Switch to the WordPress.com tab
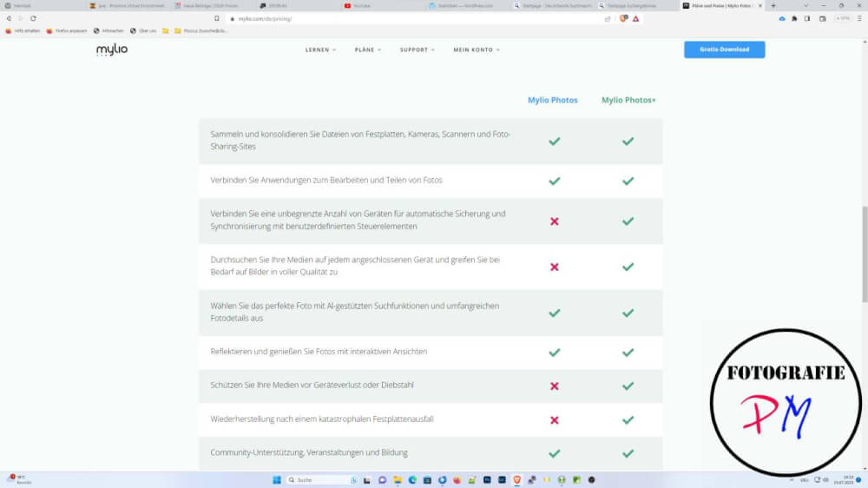 tap(466, 5)
